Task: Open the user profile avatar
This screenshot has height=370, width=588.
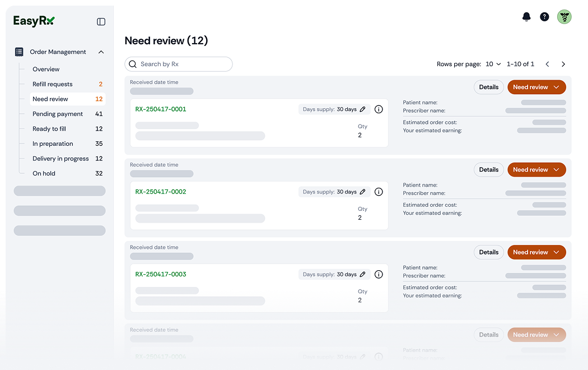Action: click(x=564, y=17)
